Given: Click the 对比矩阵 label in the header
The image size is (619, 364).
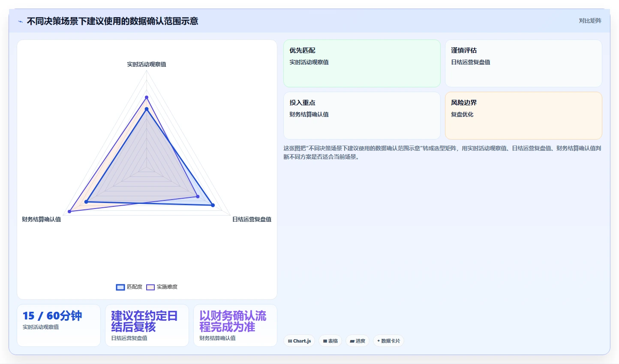Looking at the screenshot, I should tap(590, 21).
